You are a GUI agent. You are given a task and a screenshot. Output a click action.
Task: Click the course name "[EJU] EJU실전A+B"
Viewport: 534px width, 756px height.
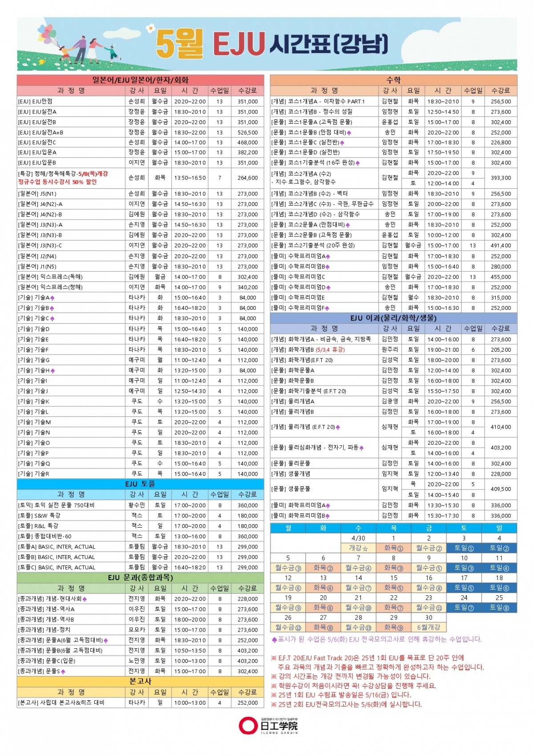[x=40, y=132]
